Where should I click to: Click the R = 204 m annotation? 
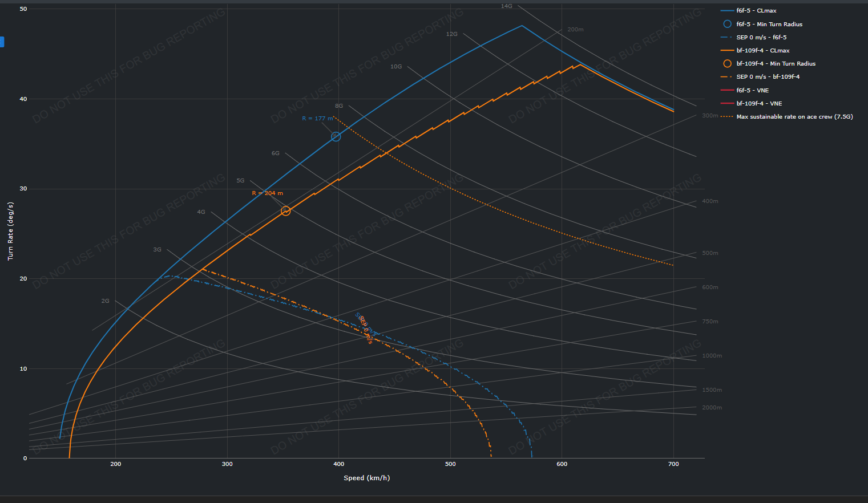coord(268,193)
